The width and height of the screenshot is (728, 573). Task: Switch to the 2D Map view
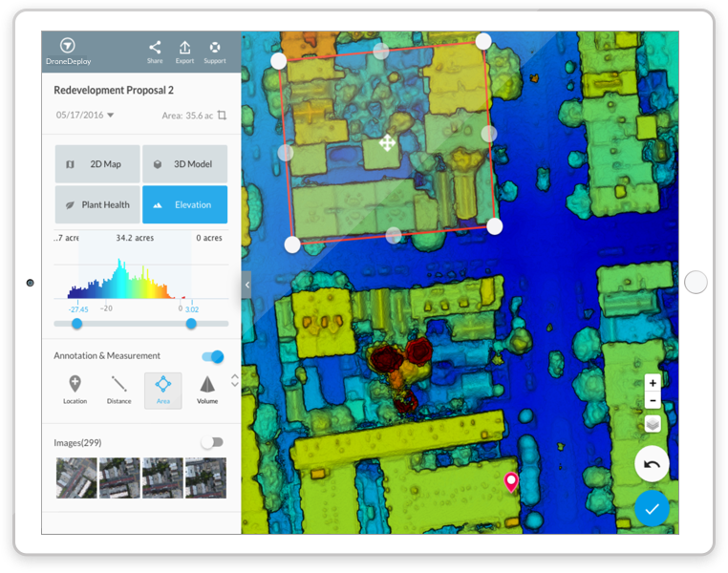[x=97, y=164]
